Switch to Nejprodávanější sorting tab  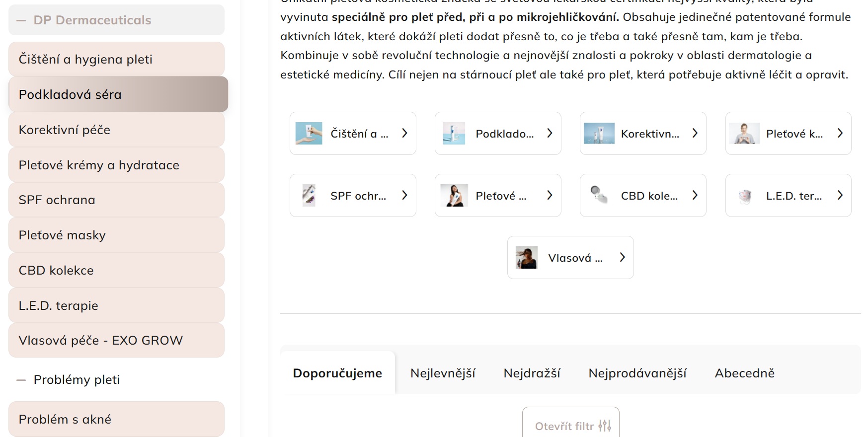pos(637,373)
